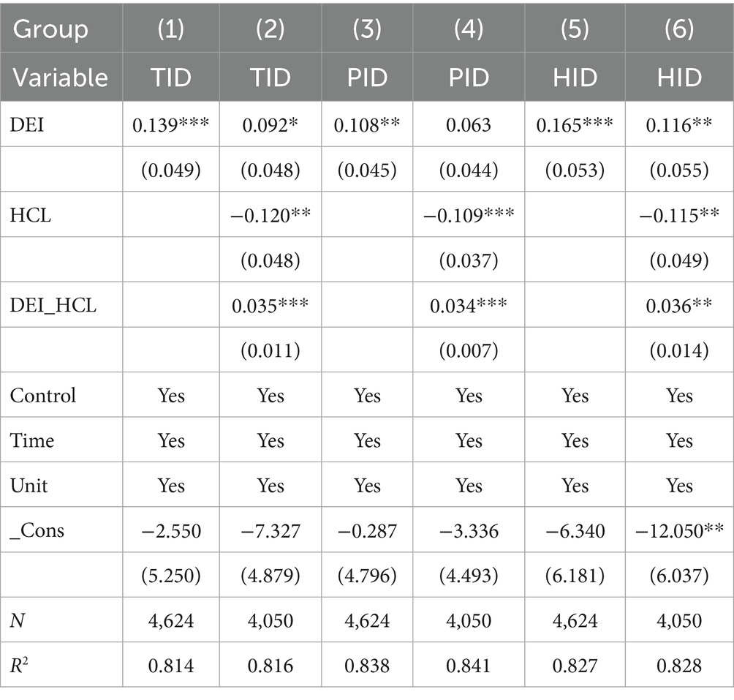Select the R² row label
This screenshot has width=734, height=700.
[20, 666]
